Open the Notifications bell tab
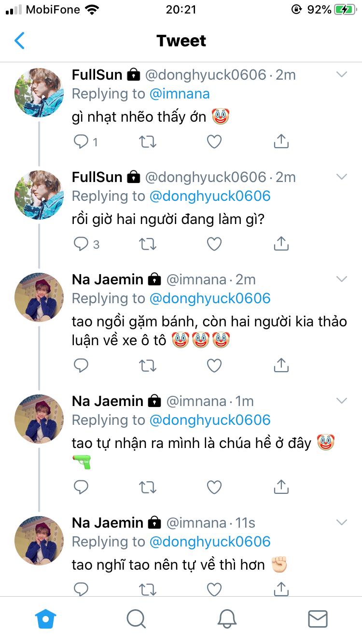 227,618
